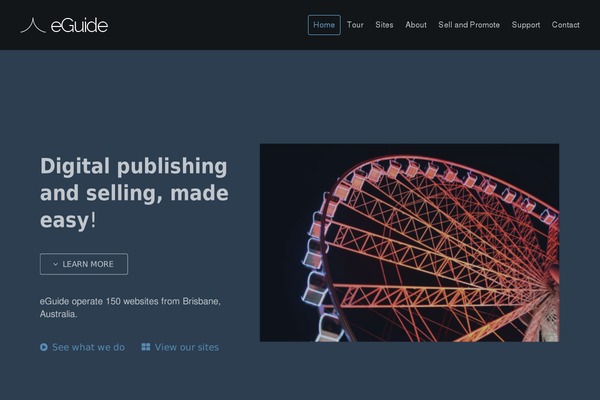Screen dimensions: 600x400
Task: Follow the See what we do link
Action: coord(83,347)
